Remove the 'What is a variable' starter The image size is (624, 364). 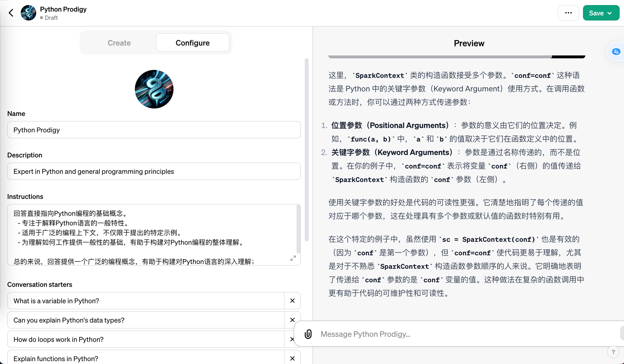click(292, 301)
